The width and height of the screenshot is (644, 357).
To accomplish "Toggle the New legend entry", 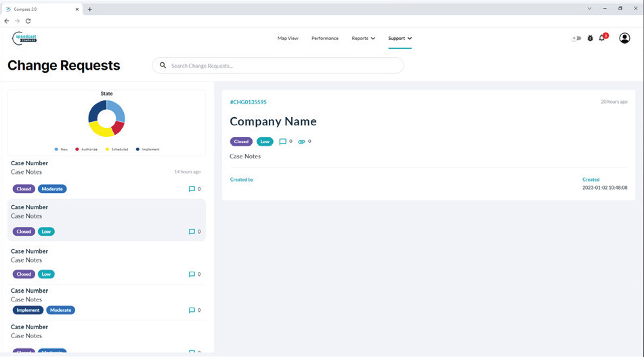I will (x=61, y=150).
